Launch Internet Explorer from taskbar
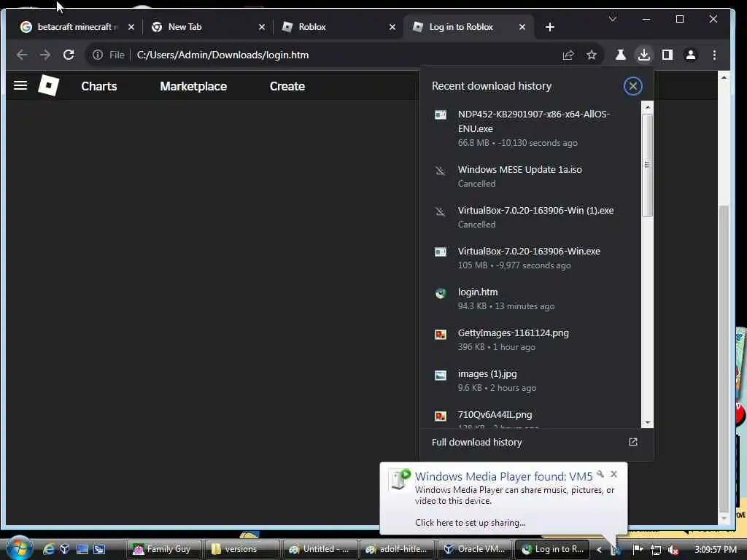Viewport: 747px width, 560px height. (x=49, y=550)
